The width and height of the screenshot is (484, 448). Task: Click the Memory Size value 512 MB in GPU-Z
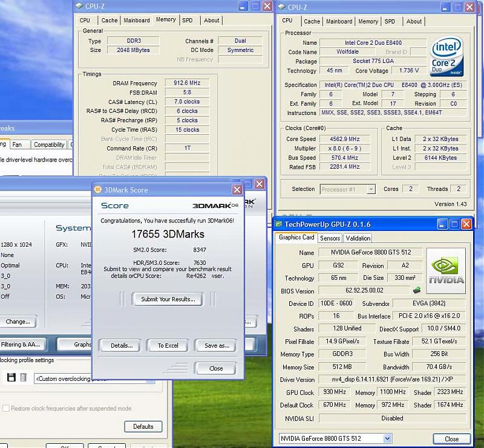342,366
